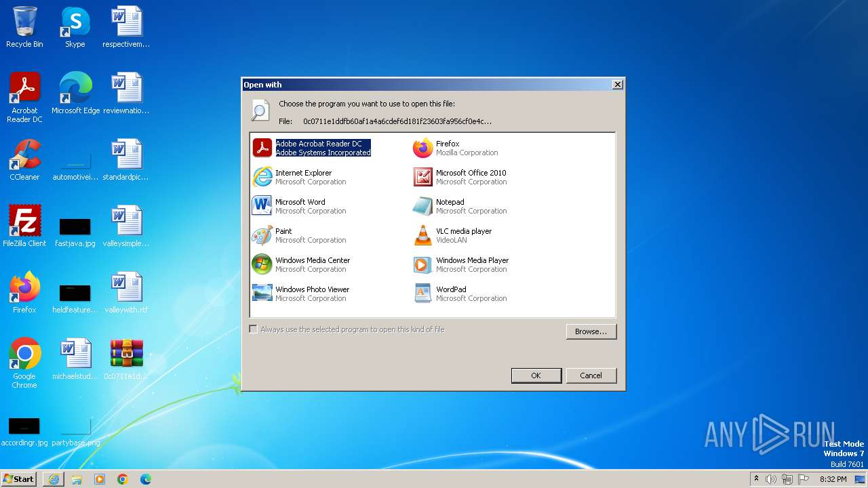Viewport: 868px width, 488px height.
Task: Cancel the Open with dialog
Action: (591, 375)
